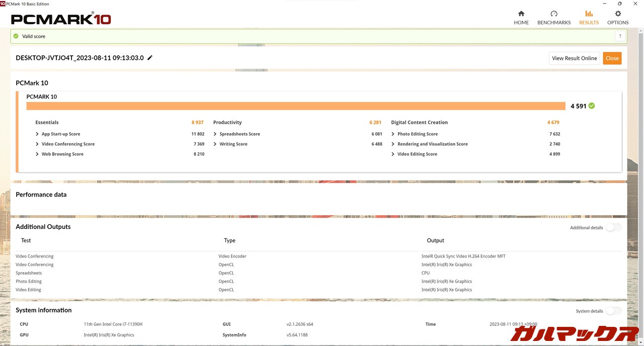Open Benchmarks via the gauge icon
The image size is (644, 346).
click(x=554, y=14)
